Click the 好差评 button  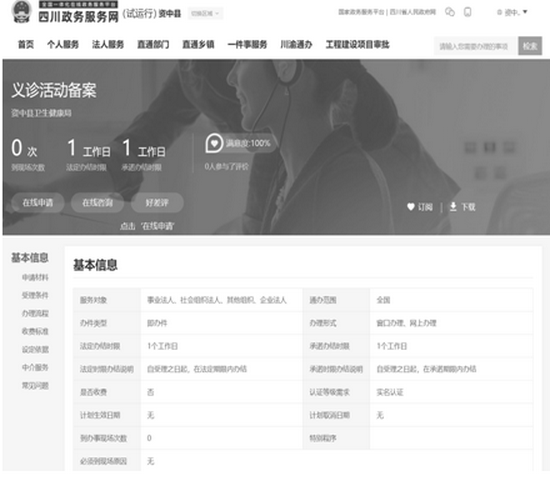157,203
